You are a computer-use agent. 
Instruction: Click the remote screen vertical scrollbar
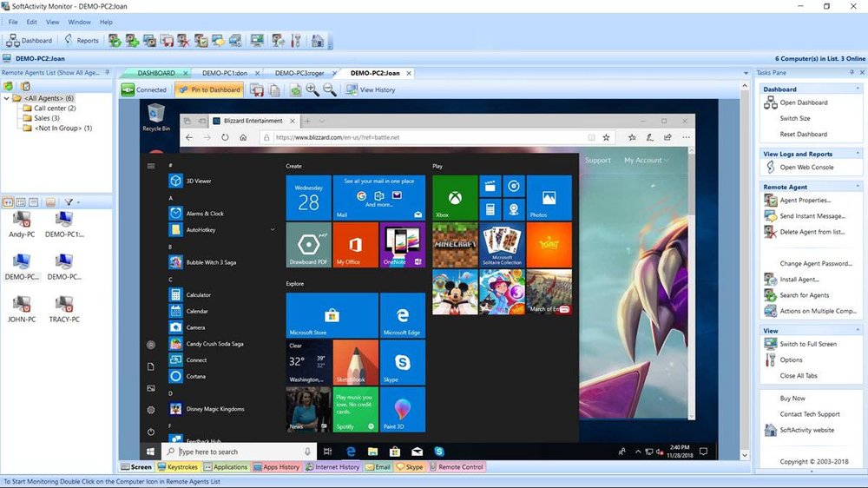745,271
